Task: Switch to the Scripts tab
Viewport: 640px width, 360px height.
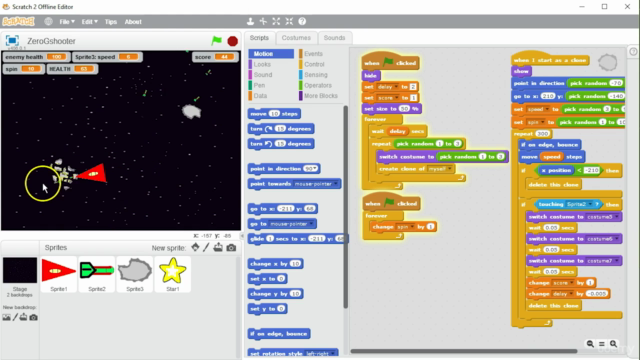Action: click(x=259, y=38)
